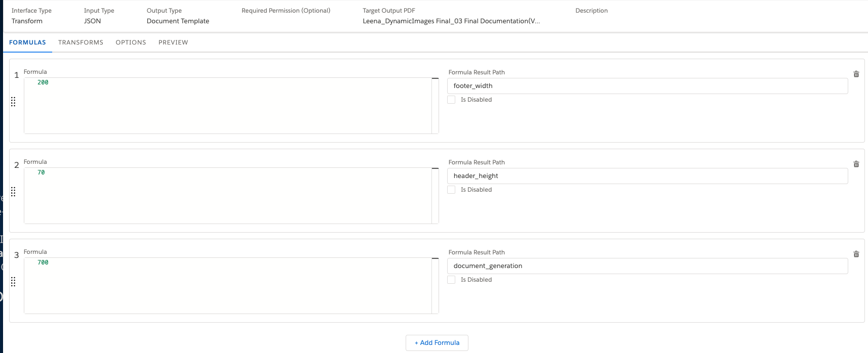Collapse the formula 1 editor with its minus marker
The image size is (868, 353).
[435, 79]
